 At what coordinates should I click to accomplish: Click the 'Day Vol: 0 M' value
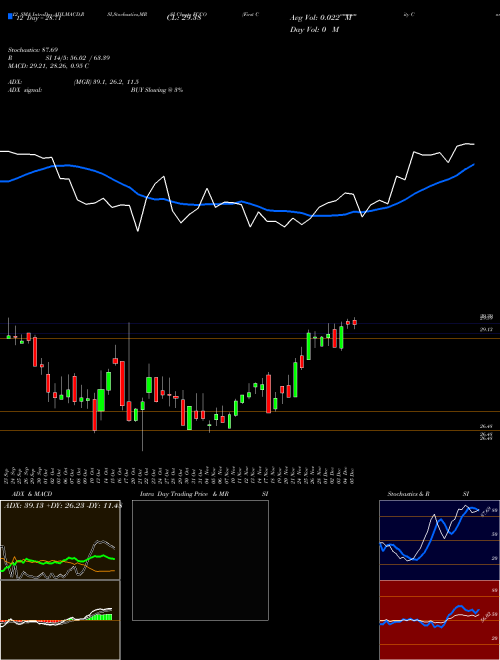[314, 30]
